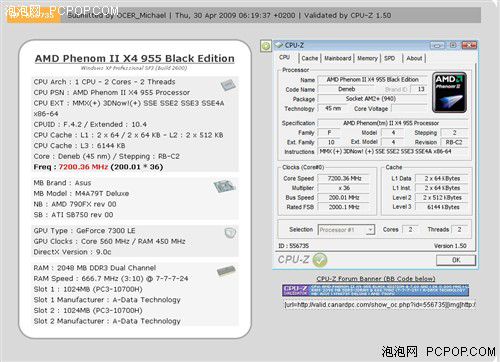The image size is (500, 362).
Task: Click the Technology field showing 45 nm
Action: 333,108
